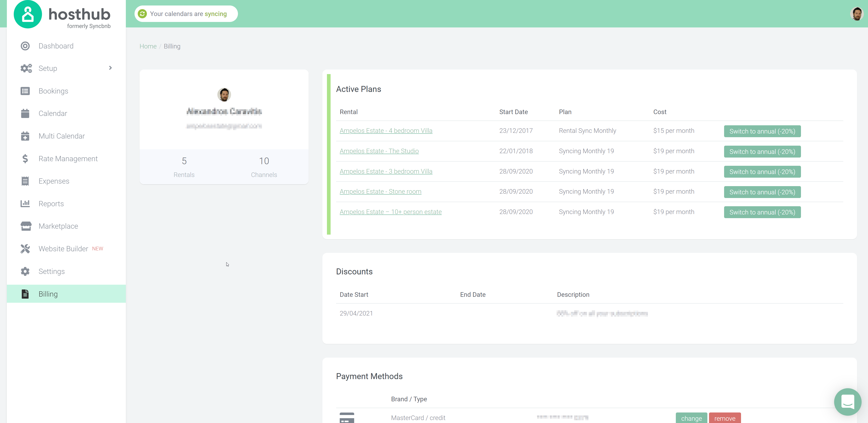Click the Website Builder tools icon
The width and height of the screenshot is (868, 423).
point(25,249)
